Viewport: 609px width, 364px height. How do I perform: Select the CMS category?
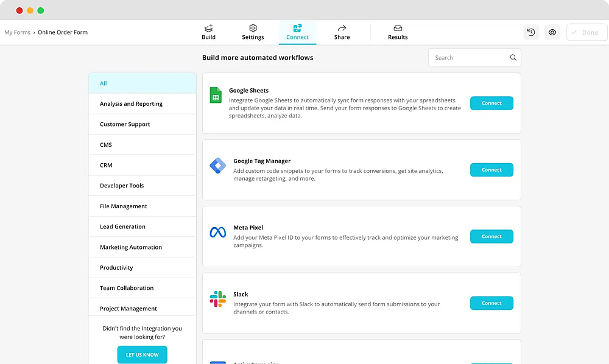tap(142, 145)
